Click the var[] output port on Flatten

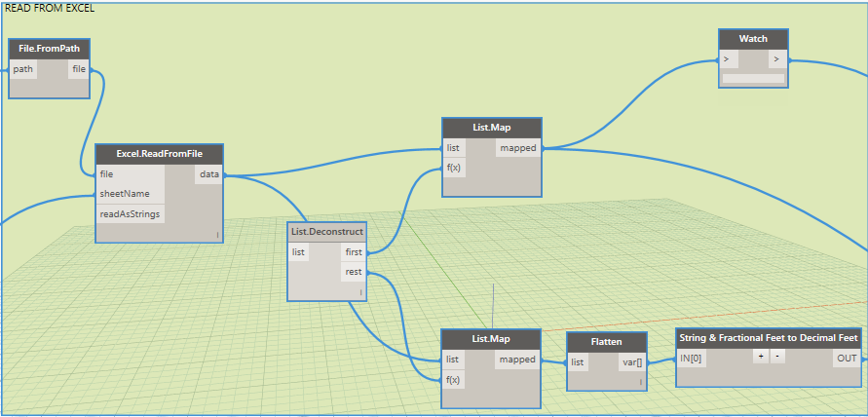coord(632,362)
